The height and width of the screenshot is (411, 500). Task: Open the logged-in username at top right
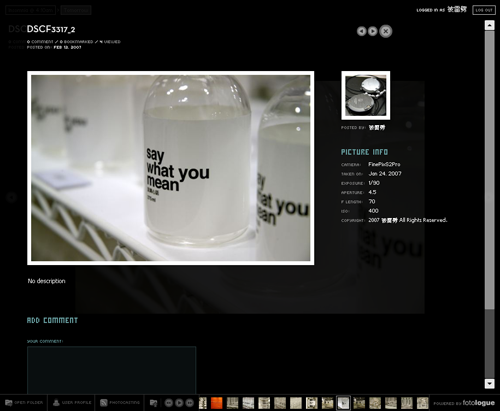click(457, 9)
